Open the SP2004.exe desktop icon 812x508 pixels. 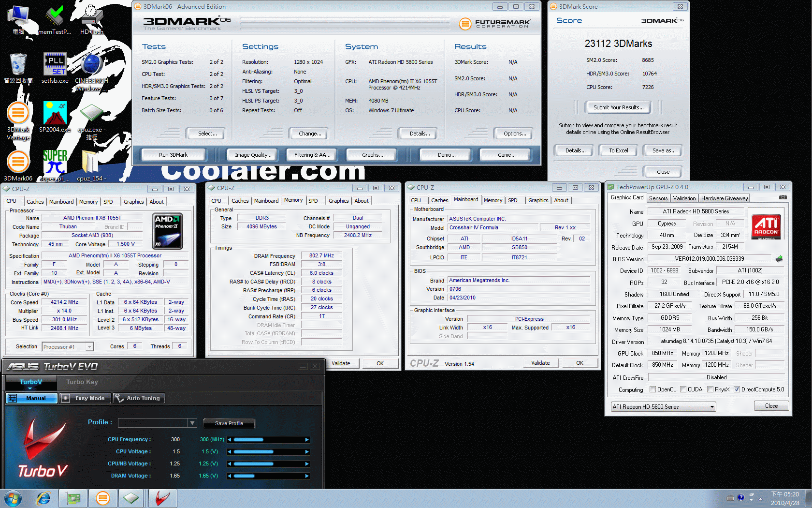[55, 114]
